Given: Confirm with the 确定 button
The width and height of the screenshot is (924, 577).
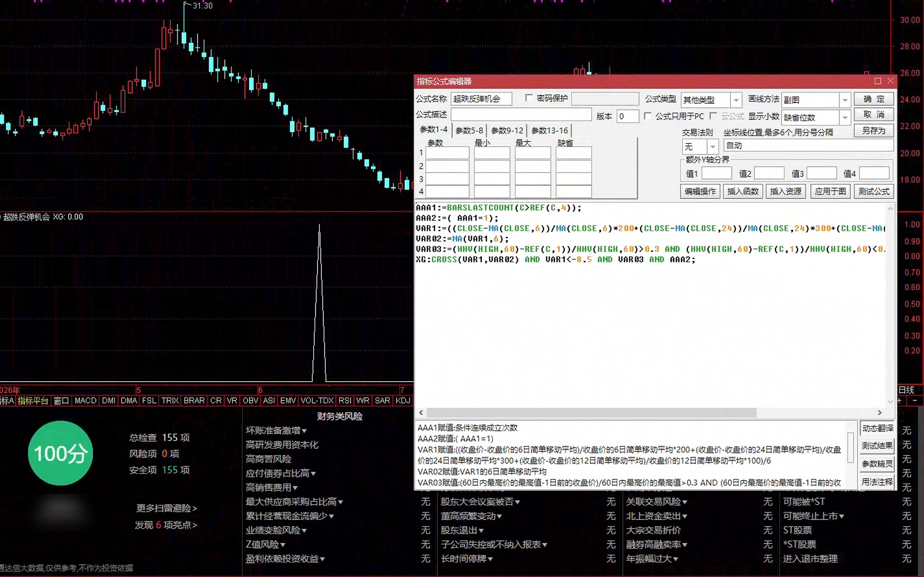Looking at the screenshot, I should coord(874,99).
